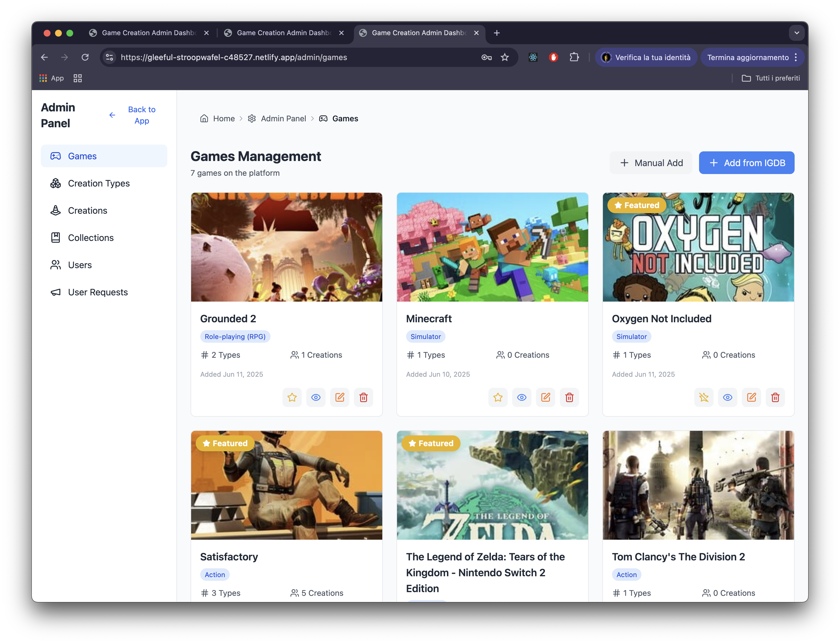Reload the current page
The height and width of the screenshot is (644, 840).
click(85, 58)
